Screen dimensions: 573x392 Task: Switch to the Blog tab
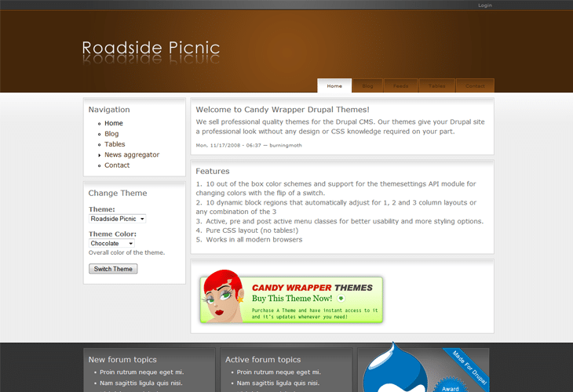pyautogui.click(x=367, y=85)
